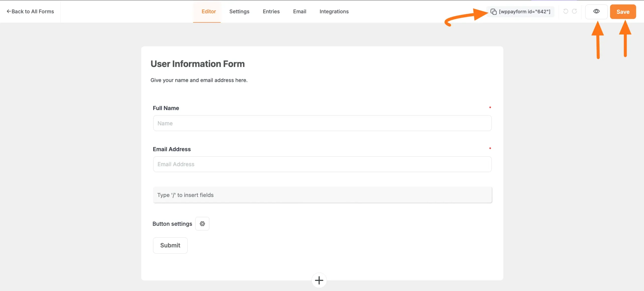This screenshot has height=291, width=644.
Task: Open the Entries tab
Action: pyautogui.click(x=271, y=11)
